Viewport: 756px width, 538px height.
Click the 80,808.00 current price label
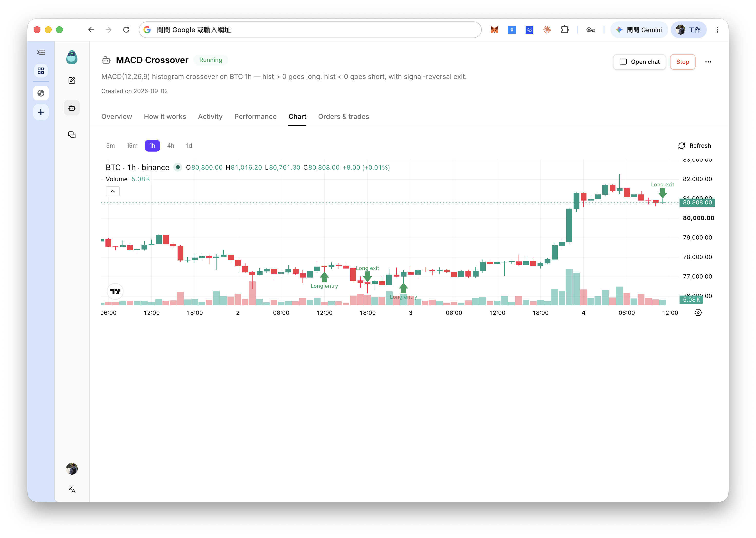(x=697, y=202)
